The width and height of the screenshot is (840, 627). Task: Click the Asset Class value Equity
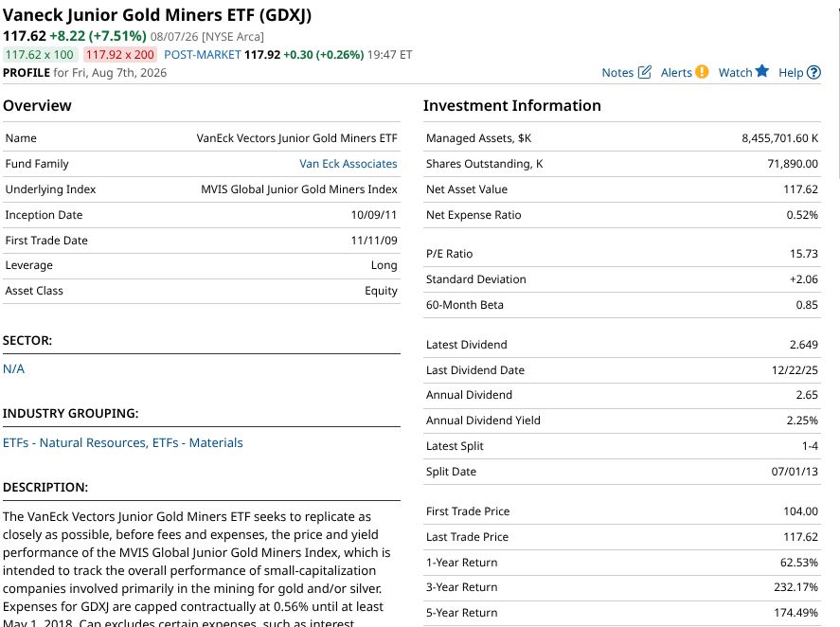[x=381, y=291]
